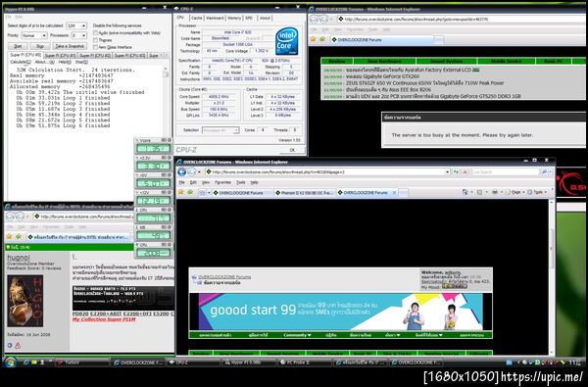Refresh the page in the front IE window

click(456, 171)
